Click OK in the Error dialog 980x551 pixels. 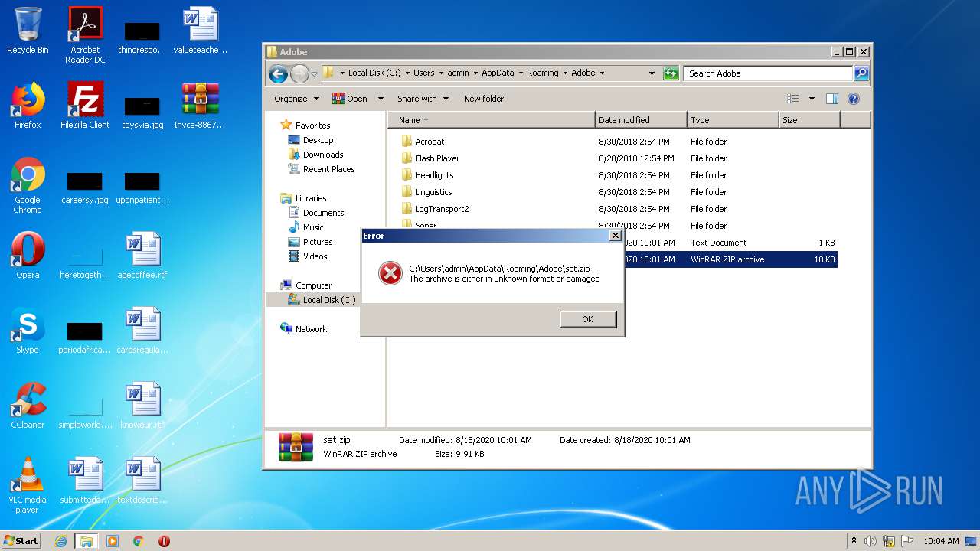coord(587,319)
